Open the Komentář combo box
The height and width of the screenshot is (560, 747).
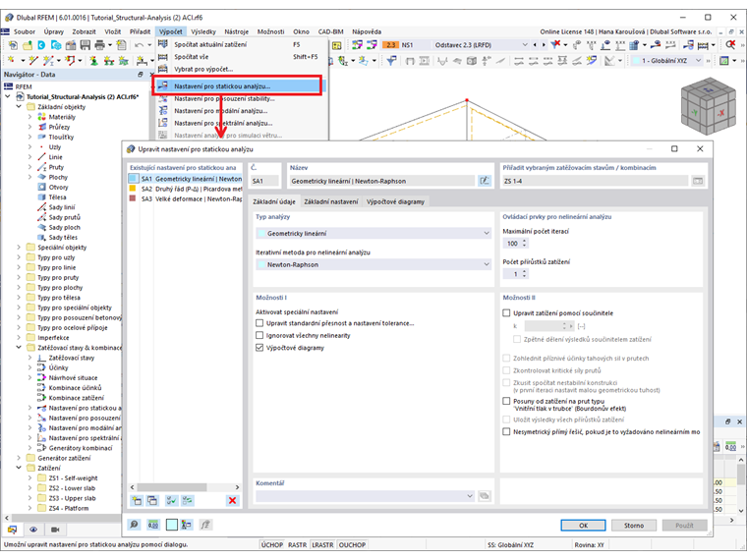(x=365, y=496)
